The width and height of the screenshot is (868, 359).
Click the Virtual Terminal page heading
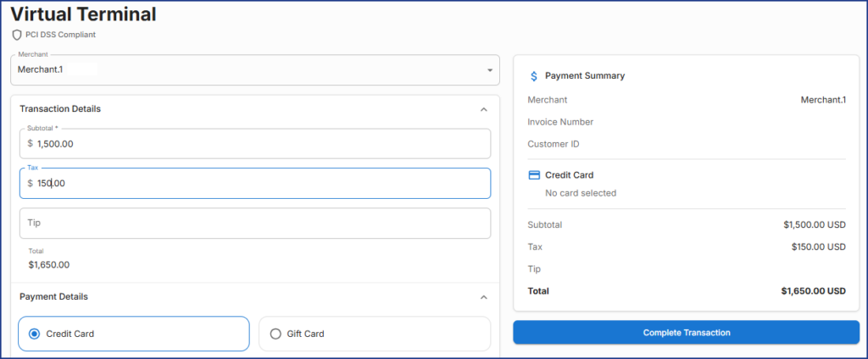click(x=83, y=14)
